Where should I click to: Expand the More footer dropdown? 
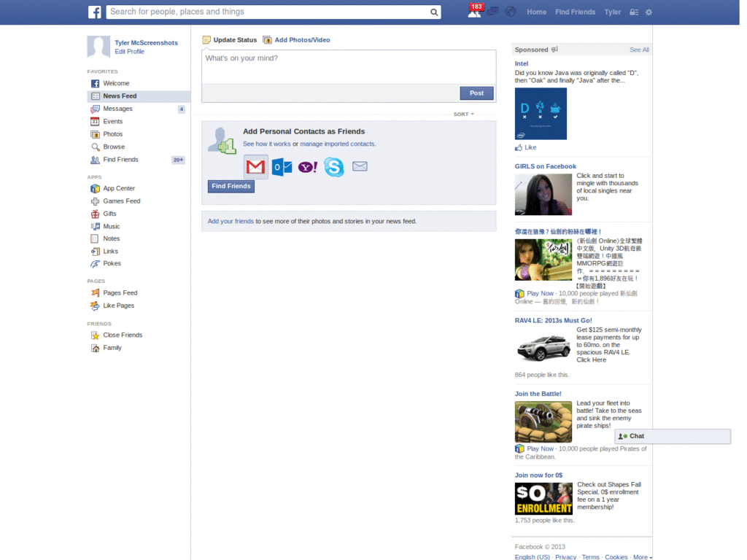tap(642, 556)
